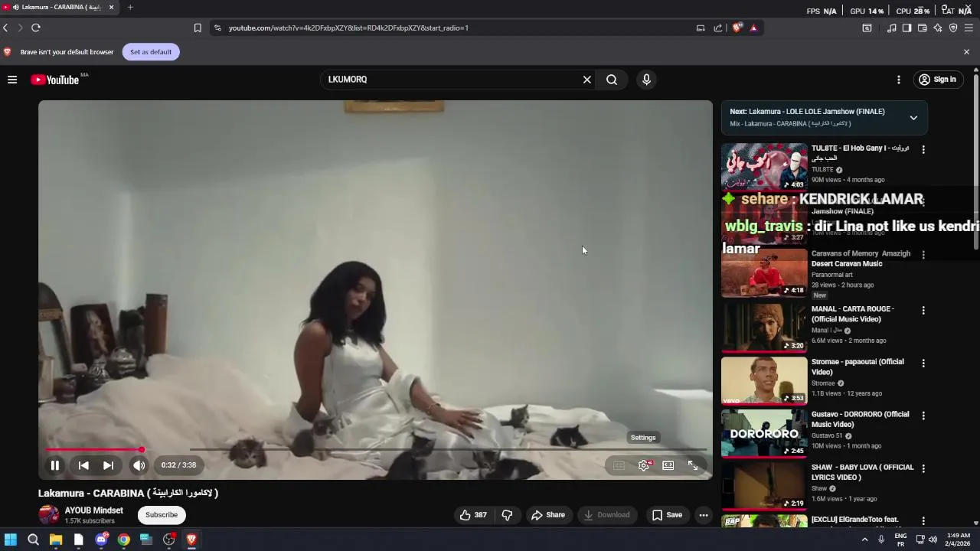Open AYOUB Mindset channel avatar
The image size is (980, 551).
tap(49, 515)
